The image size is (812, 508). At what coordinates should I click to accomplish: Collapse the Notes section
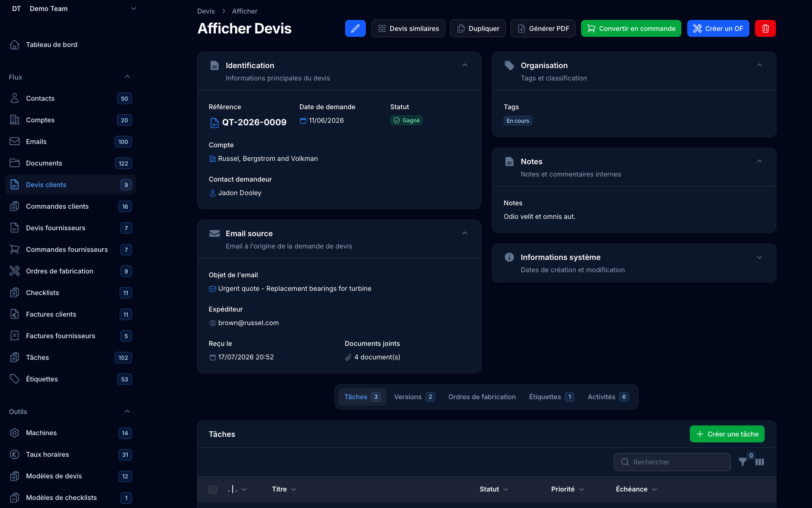coord(760,161)
